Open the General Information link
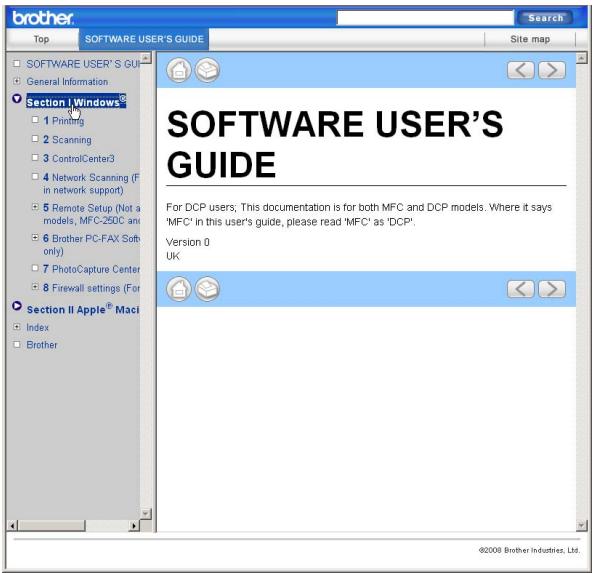Viewport: 596px width, 573px height. [x=67, y=82]
